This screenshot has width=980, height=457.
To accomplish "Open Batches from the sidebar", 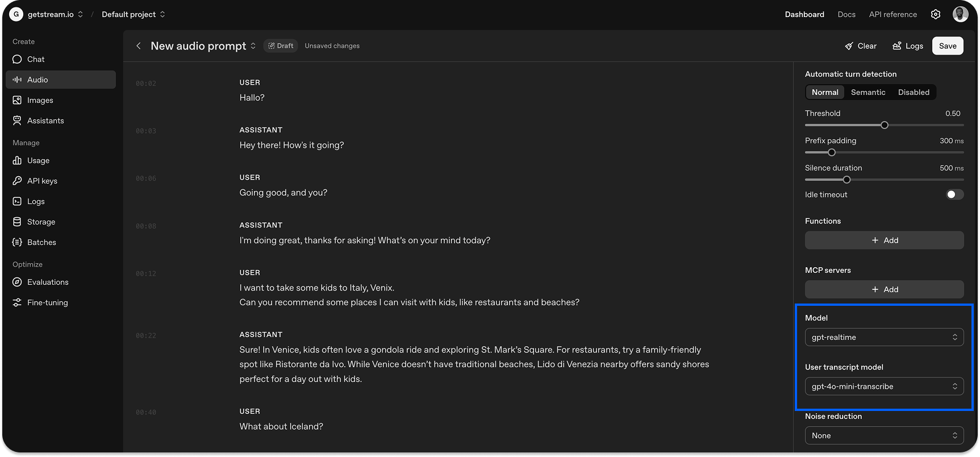I will (x=41, y=242).
